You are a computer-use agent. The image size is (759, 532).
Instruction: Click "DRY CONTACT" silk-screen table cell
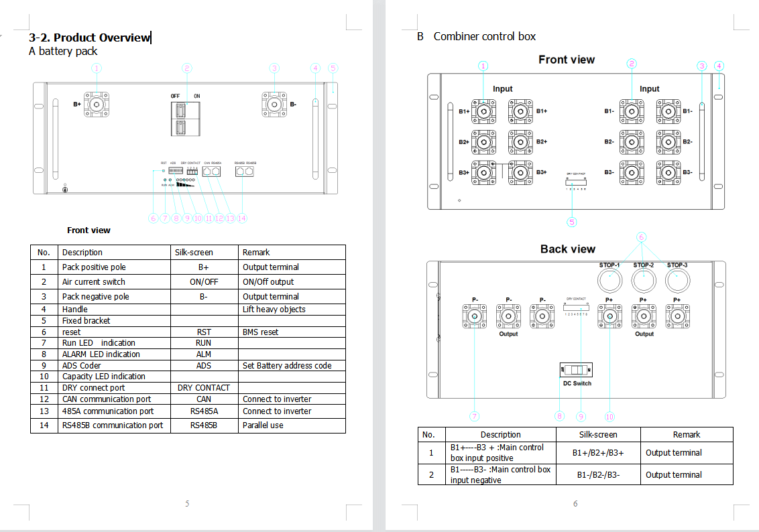(x=203, y=388)
